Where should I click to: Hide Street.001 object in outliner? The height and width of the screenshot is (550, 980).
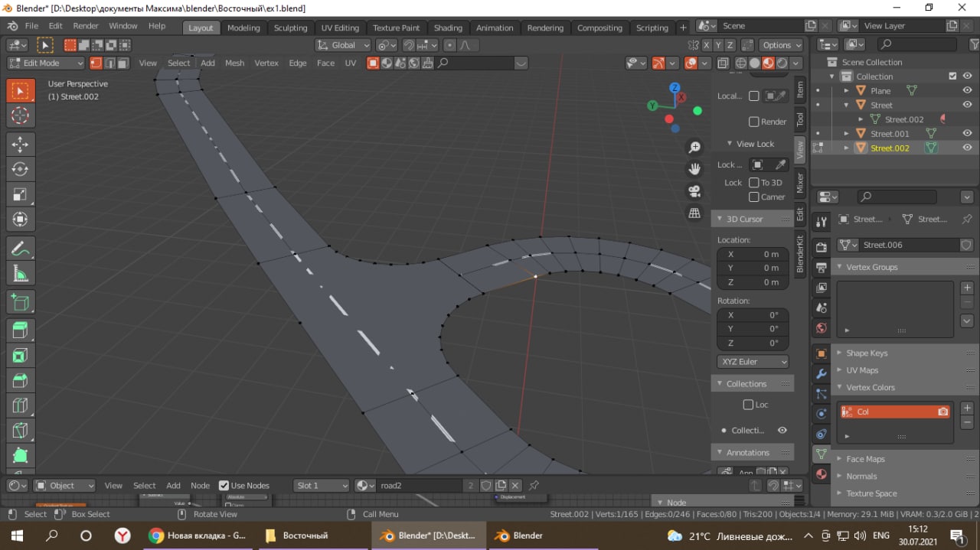967,133
